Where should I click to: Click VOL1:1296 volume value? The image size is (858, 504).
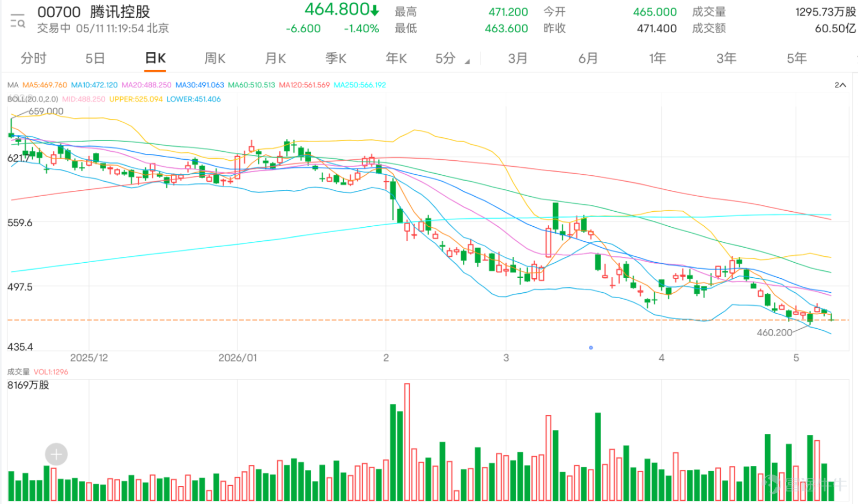click(x=51, y=372)
